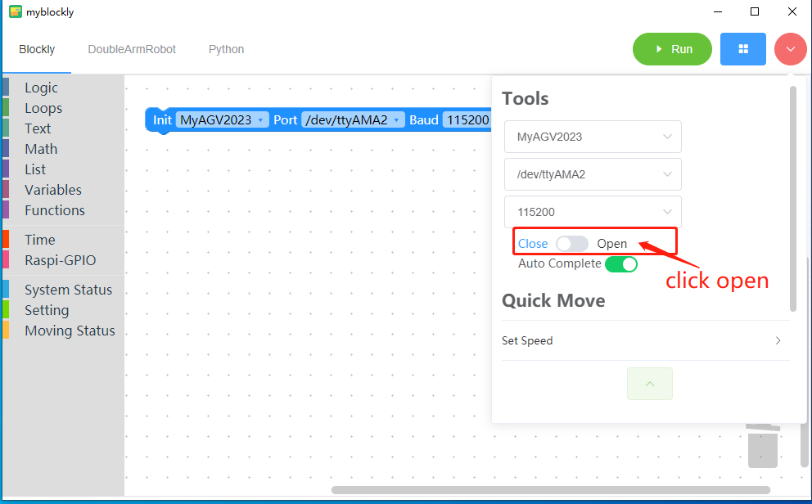
Task: Open the Text block category
Action: 63,128
